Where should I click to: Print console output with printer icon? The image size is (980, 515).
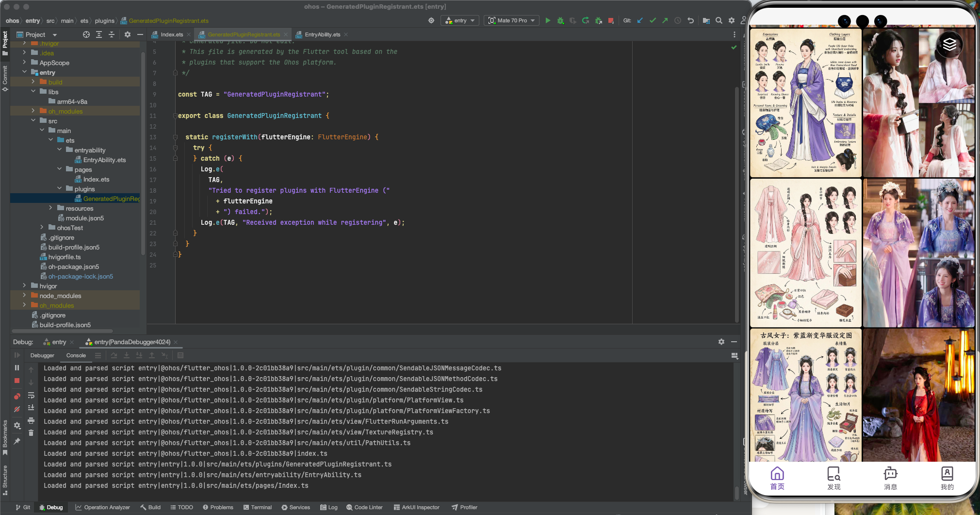[31, 420]
